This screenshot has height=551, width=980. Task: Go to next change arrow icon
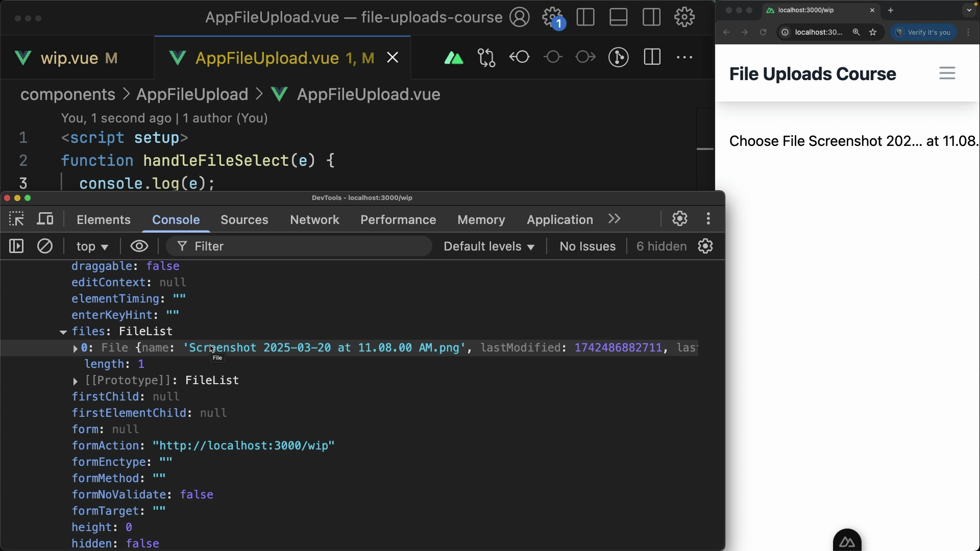(x=585, y=57)
